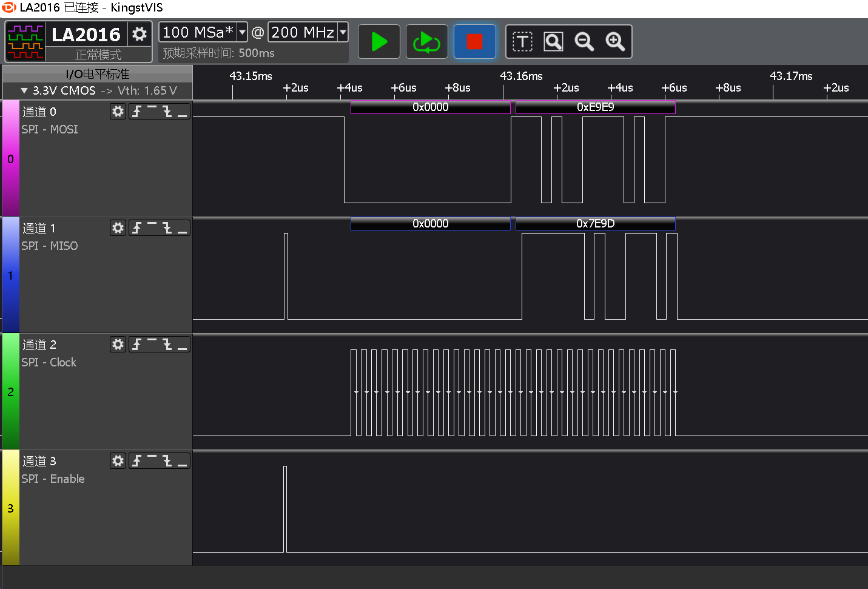Open LA2016 device settings gear

[x=140, y=34]
